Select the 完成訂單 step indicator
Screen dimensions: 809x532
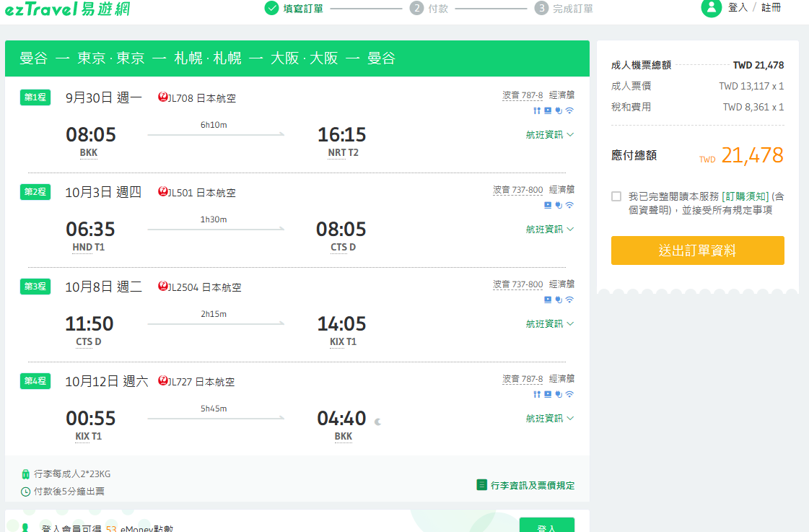[564, 8]
